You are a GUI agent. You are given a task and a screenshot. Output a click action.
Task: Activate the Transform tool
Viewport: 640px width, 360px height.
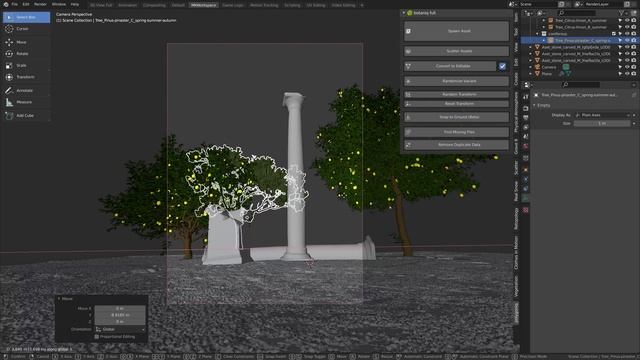coord(27,77)
